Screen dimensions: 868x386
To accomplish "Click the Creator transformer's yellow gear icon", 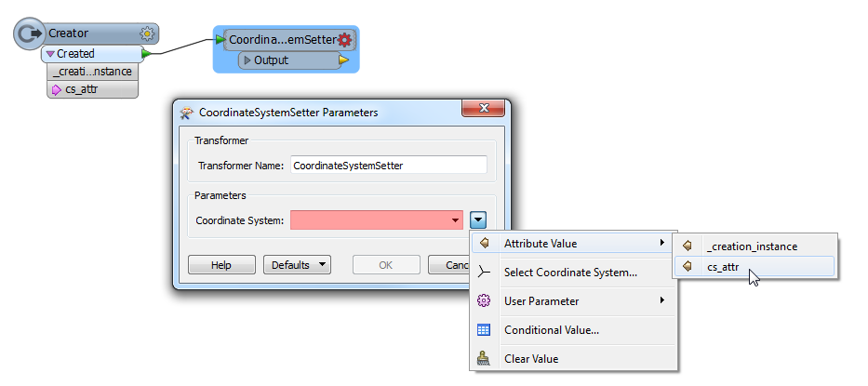I will tap(147, 33).
